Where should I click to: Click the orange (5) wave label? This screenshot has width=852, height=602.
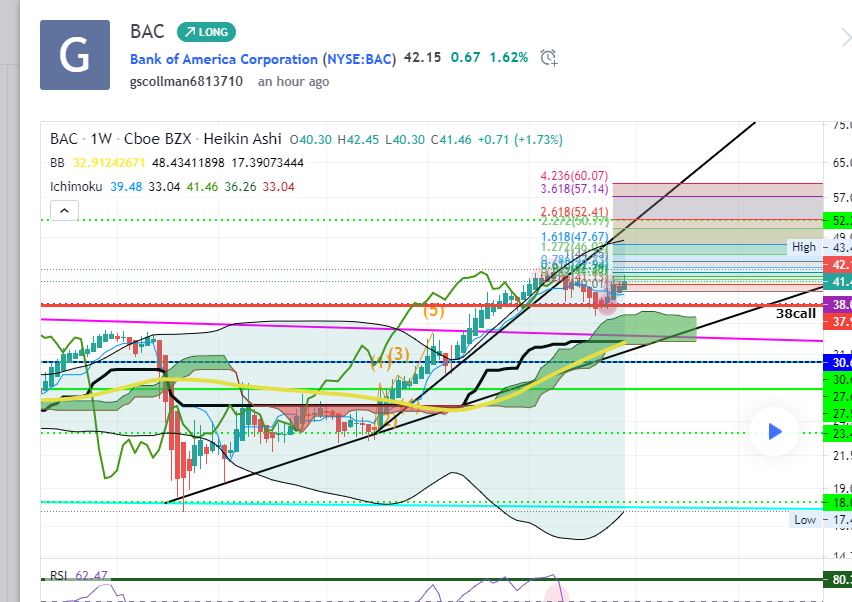433,311
